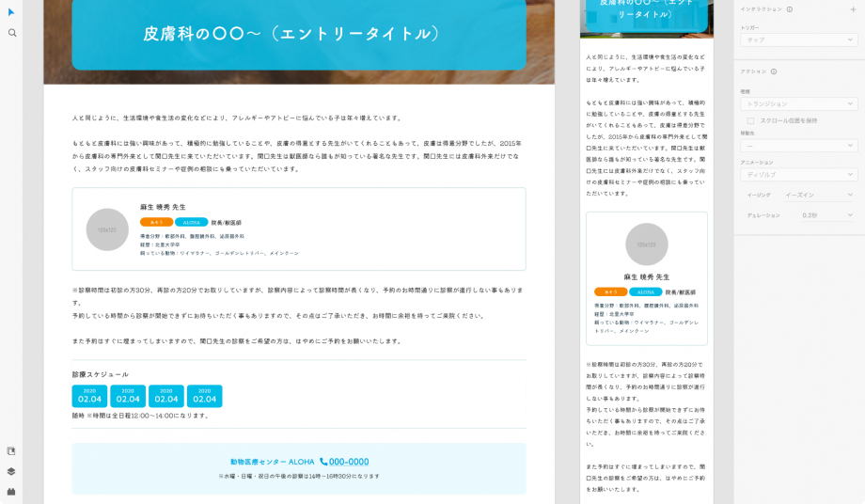This screenshot has width=865, height=504.
Task: Open the アニメーション dropdown showing ディゾルブ
Action: (x=798, y=175)
